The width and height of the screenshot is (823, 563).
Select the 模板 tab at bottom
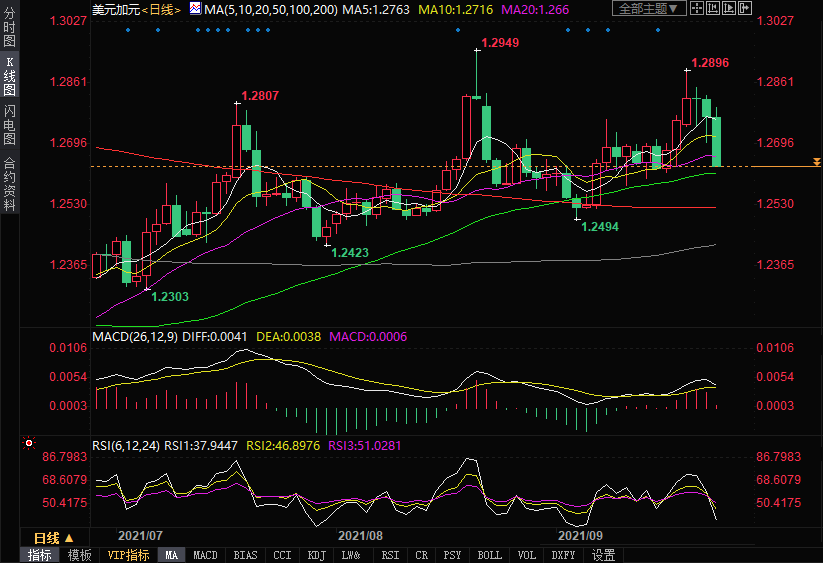coord(79,555)
